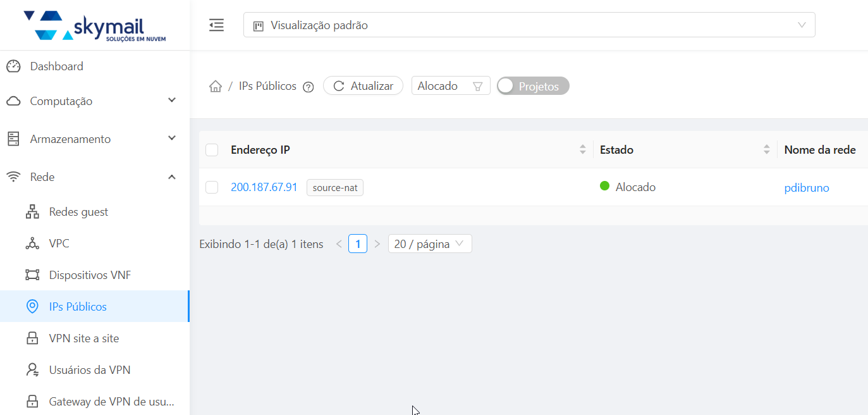
Task: Toggle the Projetos switch
Action: tap(533, 86)
